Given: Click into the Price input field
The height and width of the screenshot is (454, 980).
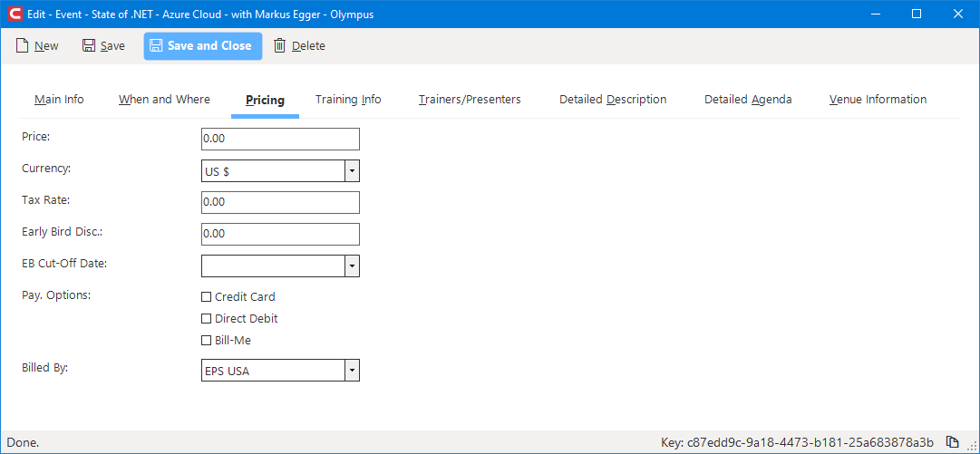Looking at the screenshot, I should [x=281, y=139].
